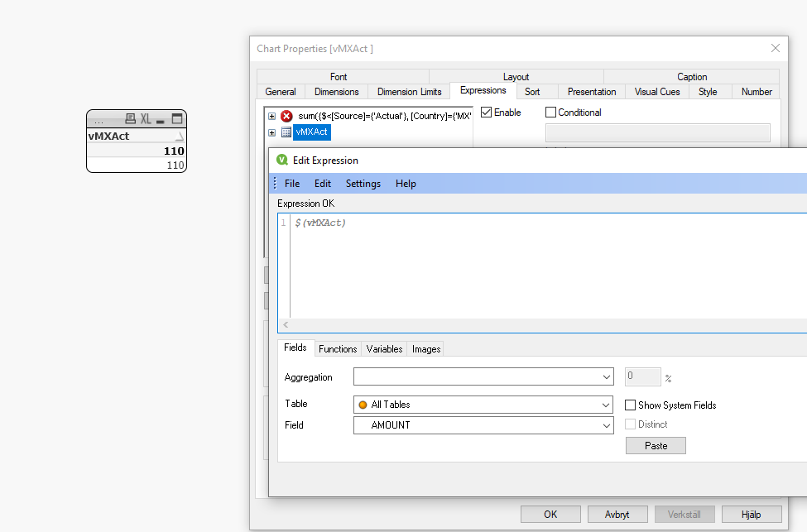Click the print icon on vMXAct chart caption
The height and width of the screenshot is (532, 807).
click(130, 119)
